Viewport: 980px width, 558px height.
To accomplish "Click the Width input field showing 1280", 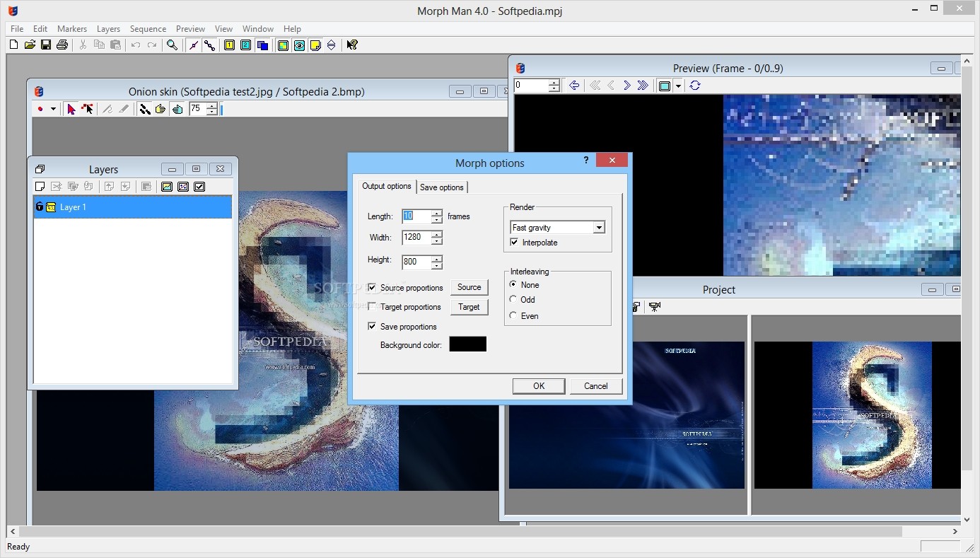I will (416, 238).
